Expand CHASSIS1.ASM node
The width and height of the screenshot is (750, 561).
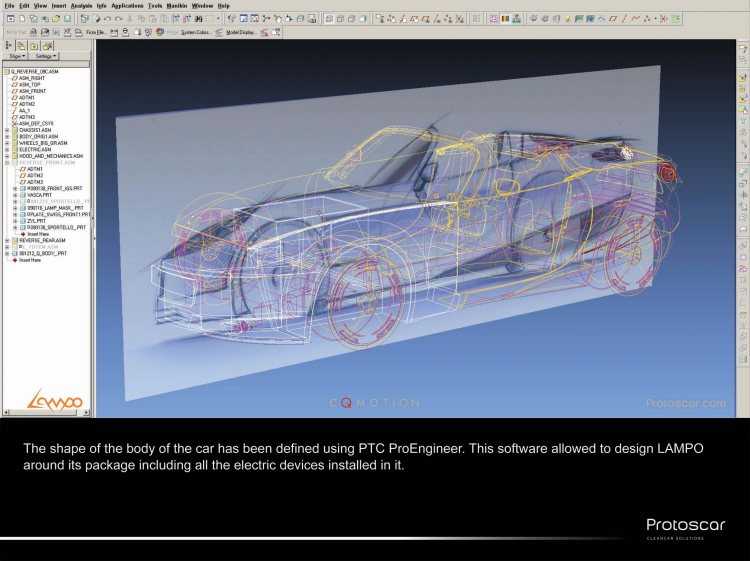(x=7, y=130)
